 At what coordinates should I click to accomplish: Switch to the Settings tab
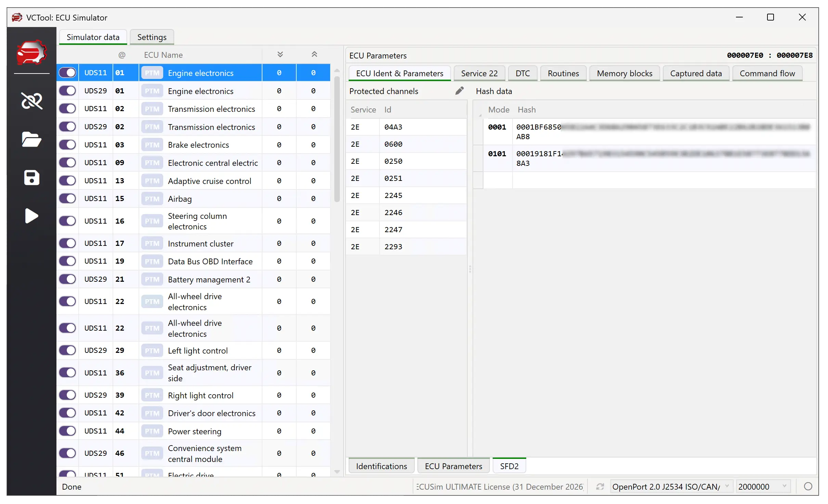(x=152, y=37)
